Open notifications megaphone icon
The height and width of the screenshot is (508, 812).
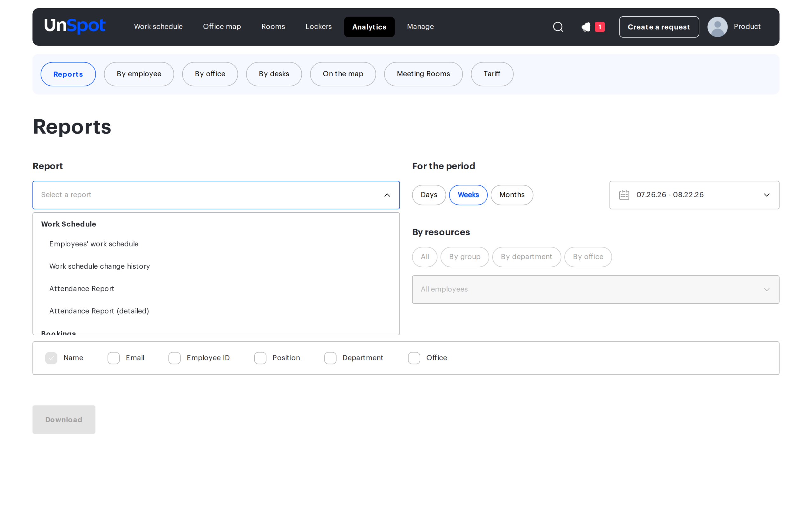click(586, 27)
